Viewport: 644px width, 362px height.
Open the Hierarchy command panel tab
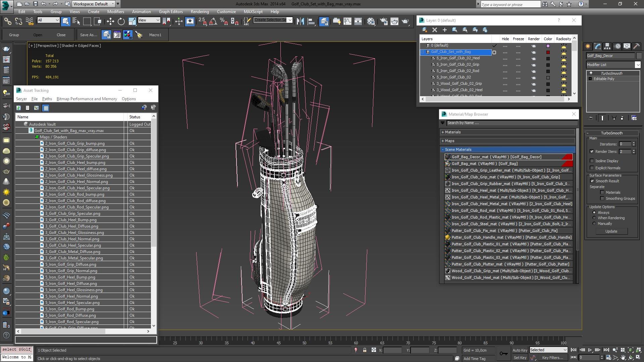point(607,47)
